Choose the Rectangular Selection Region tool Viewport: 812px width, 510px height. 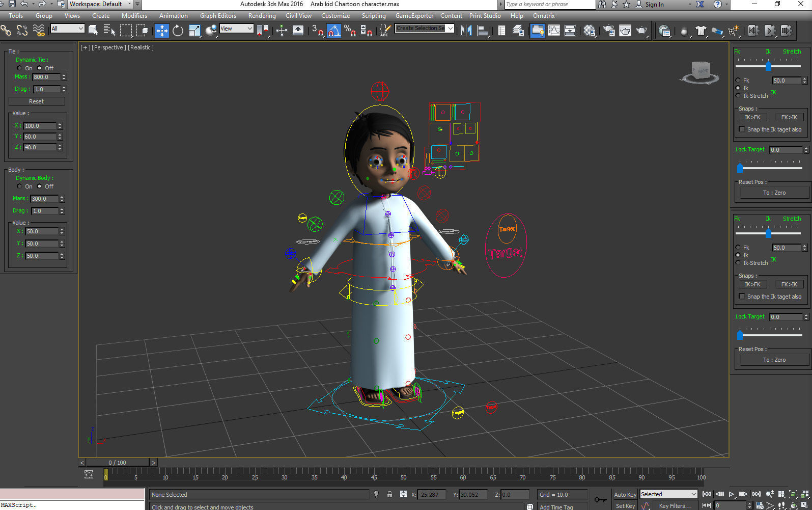point(126,31)
